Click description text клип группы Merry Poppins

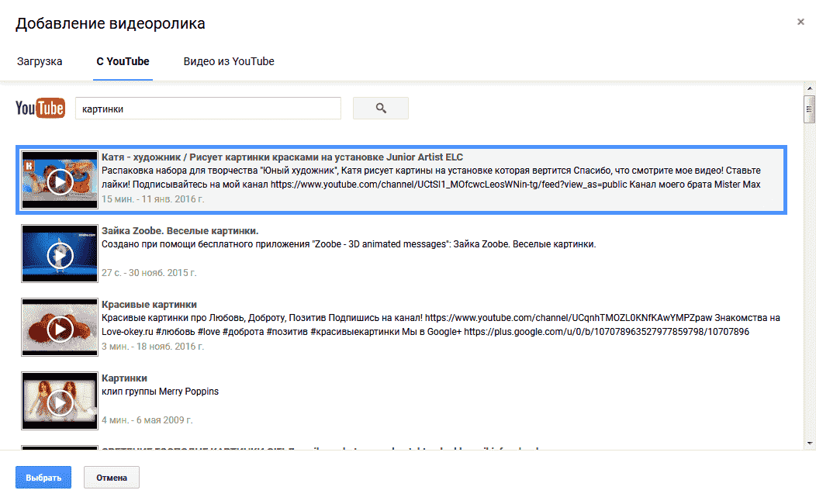(161, 391)
